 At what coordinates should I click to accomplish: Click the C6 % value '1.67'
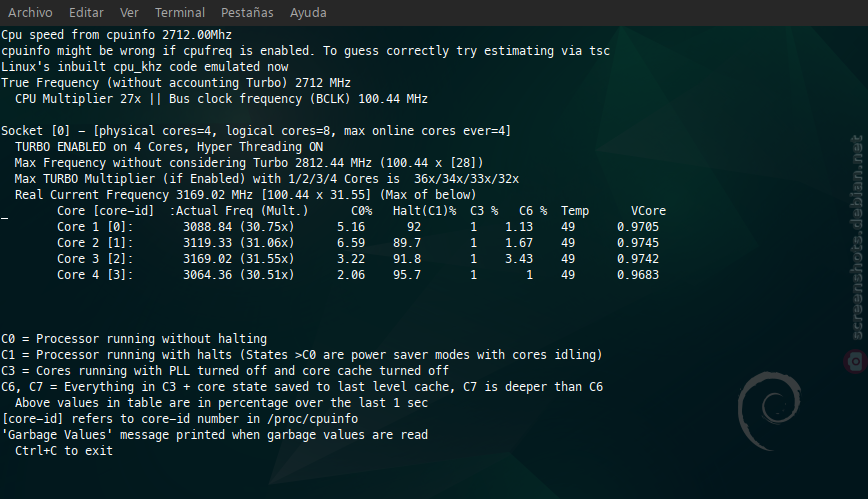coord(519,243)
